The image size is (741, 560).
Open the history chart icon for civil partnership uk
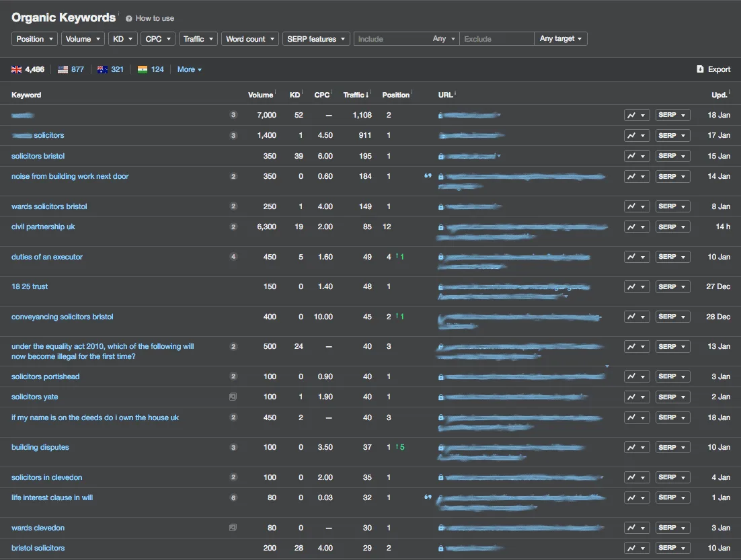(637, 227)
